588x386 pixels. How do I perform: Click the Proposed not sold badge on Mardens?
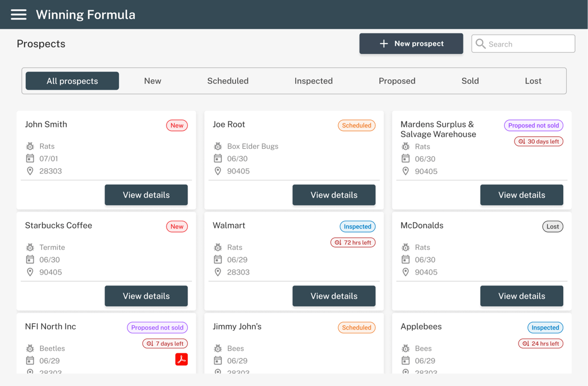point(533,125)
